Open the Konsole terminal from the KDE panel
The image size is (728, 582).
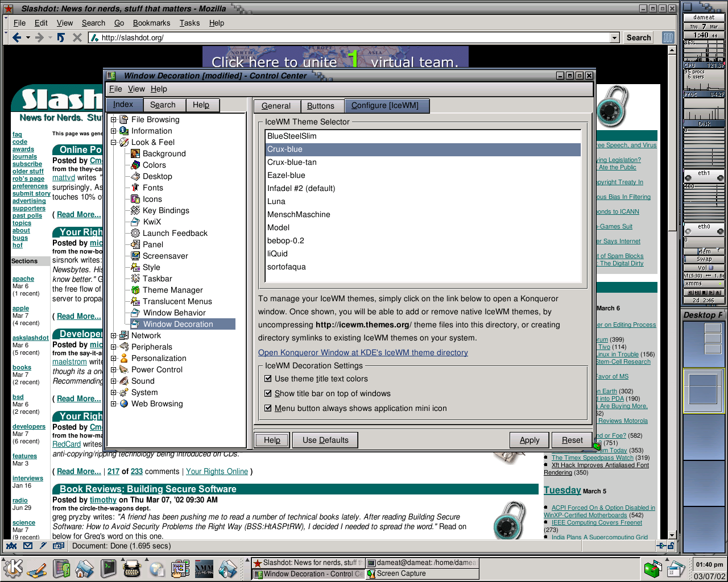click(x=109, y=568)
